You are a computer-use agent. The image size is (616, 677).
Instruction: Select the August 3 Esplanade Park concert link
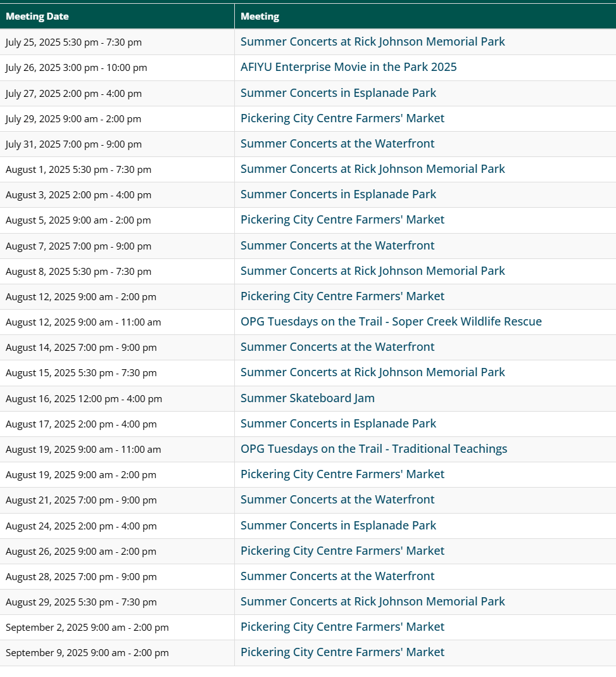coord(338,194)
